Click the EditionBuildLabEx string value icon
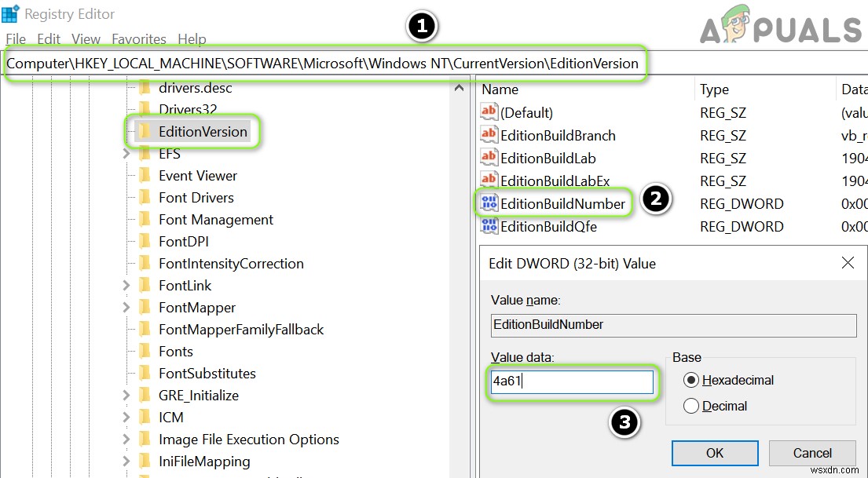 tap(489, 181)
